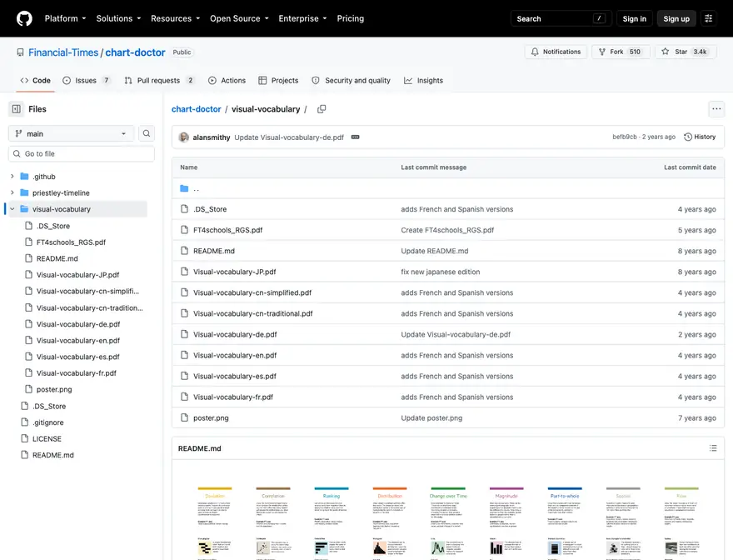Open the Open Source dropdown menu
733x560 pixels.
pos(239,18)
